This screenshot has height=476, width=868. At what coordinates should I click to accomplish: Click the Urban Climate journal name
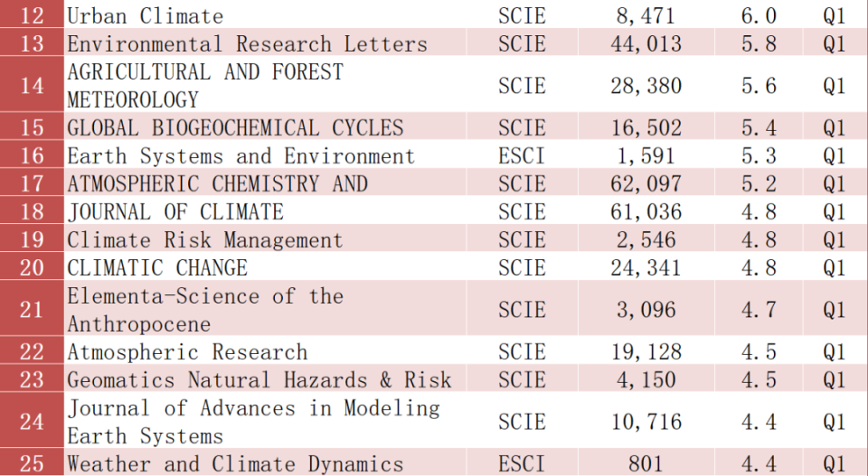(x=146, y=15)
